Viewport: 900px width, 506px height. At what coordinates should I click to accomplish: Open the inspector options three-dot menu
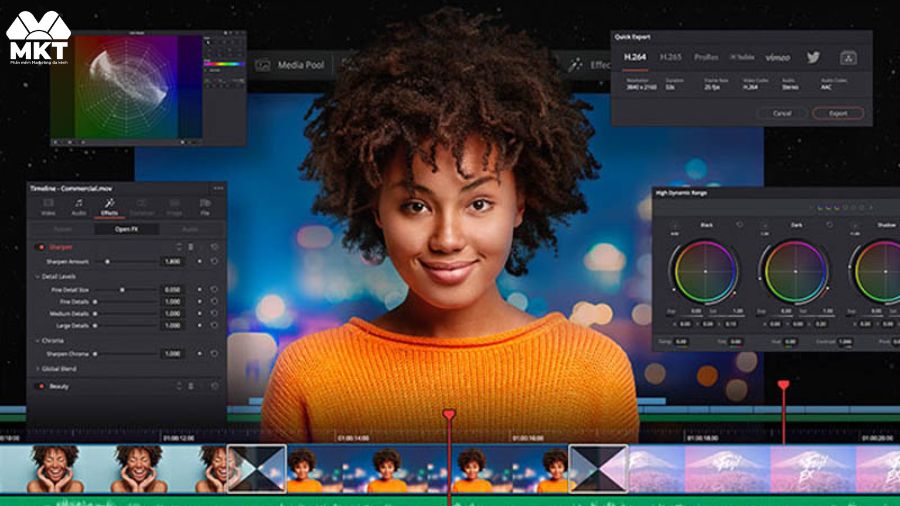(x=218, y=188)
